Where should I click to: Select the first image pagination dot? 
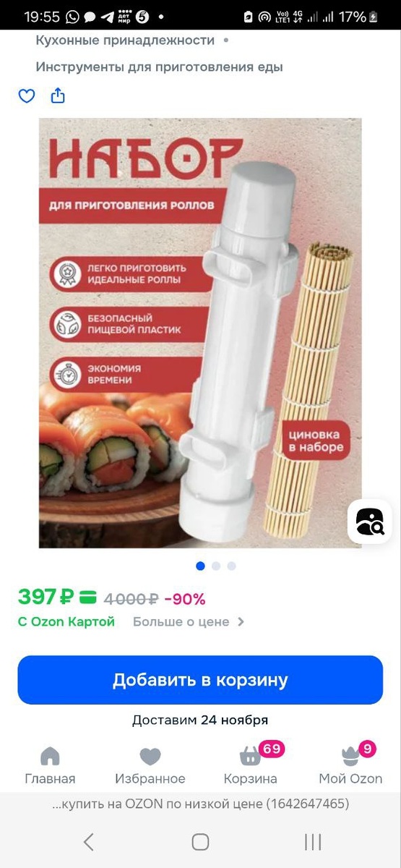(x=200, y=566)
